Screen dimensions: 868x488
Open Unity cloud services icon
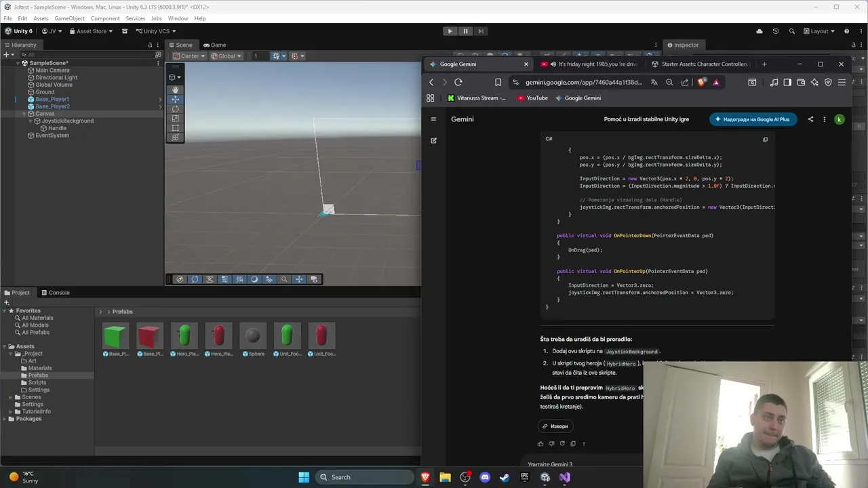click(x=759, y=31)
